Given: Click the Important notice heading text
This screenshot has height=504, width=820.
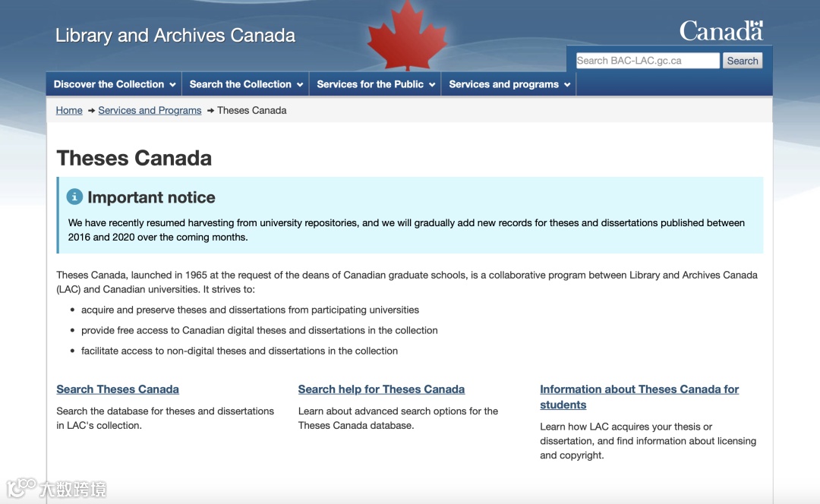Looking at the screenshot, I should click(151, 197).
